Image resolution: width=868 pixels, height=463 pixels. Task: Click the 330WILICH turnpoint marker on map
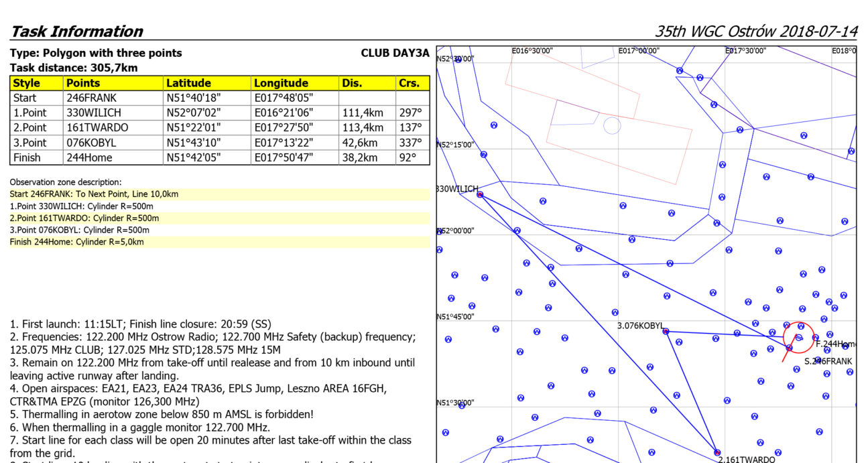480,194
